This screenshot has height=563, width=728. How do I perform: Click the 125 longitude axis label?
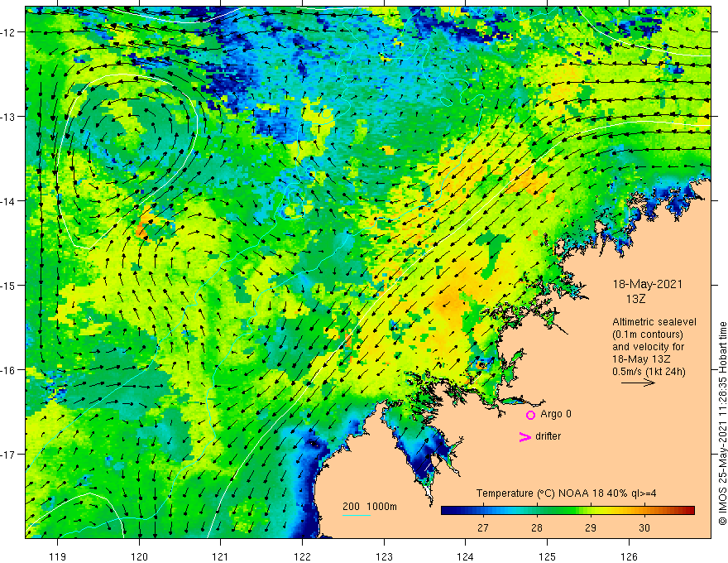[x=548, y=556]
